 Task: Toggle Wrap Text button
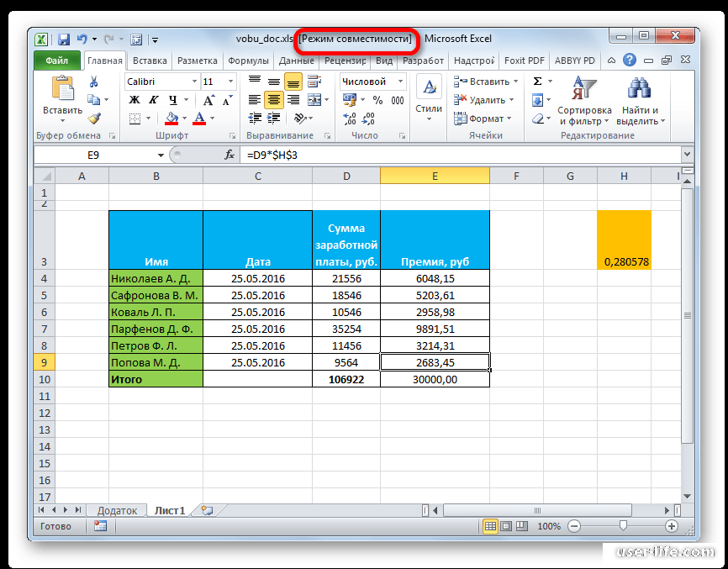click(x=314, y=82)
